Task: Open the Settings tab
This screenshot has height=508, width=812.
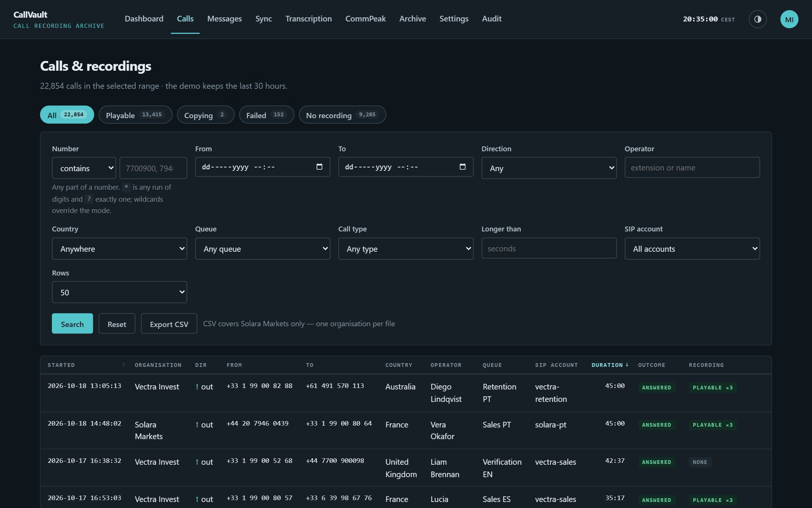Action: [454, 19]
